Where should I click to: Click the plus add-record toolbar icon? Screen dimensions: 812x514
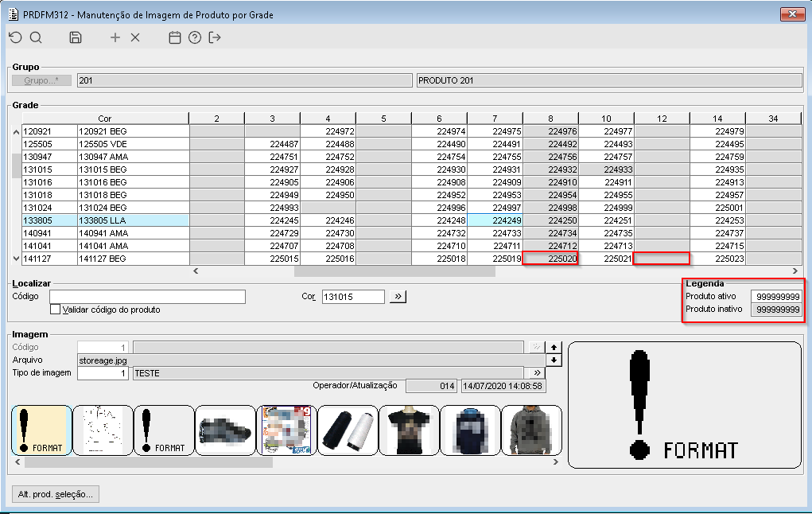pos(115,37)
